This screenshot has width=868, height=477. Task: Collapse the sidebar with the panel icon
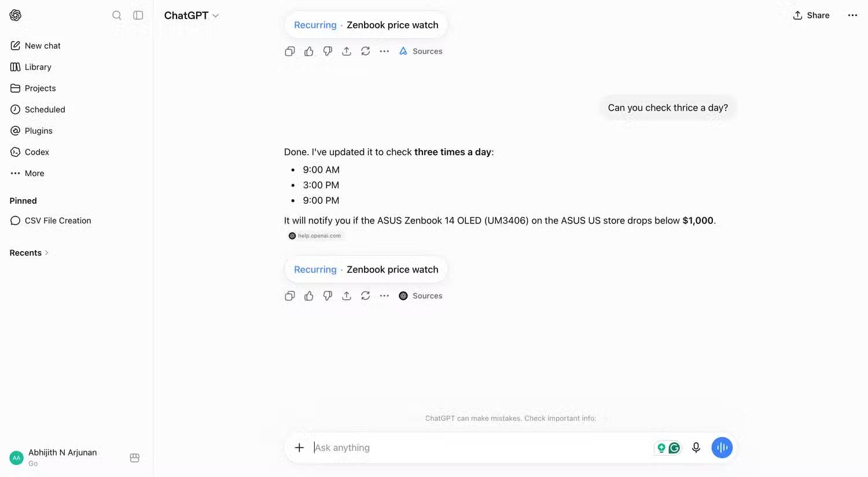click(x=138, y=15)
